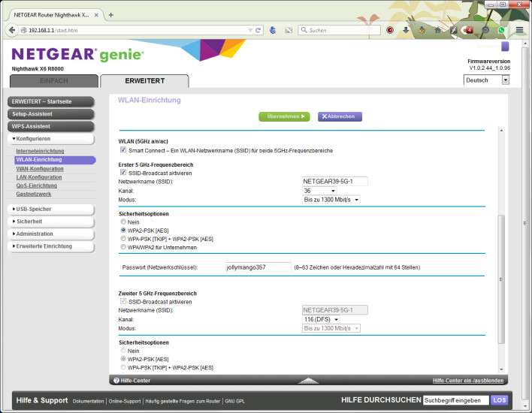The image size is (532, 413).
Task: Open the QoS-Einrichtung link
Action: 37,185
